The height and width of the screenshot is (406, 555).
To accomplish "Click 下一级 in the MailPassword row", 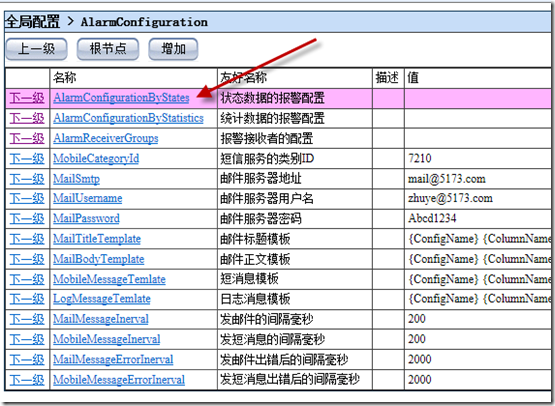I will click(27, 218).
